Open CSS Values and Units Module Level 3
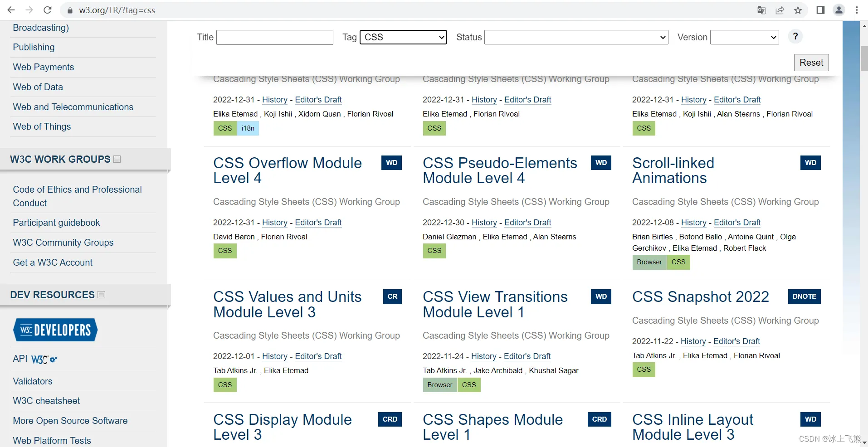868x447 pixels. click(x=287, y=304)
